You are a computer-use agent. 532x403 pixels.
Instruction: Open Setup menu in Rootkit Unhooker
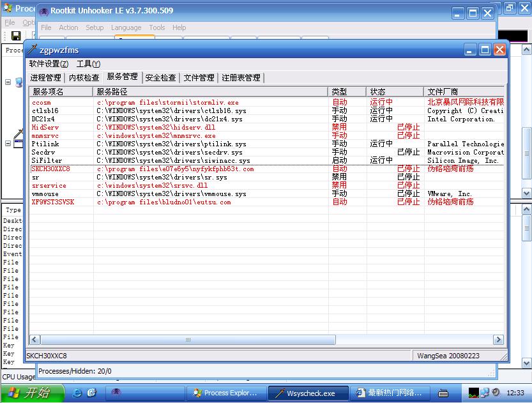click(95, 27)
